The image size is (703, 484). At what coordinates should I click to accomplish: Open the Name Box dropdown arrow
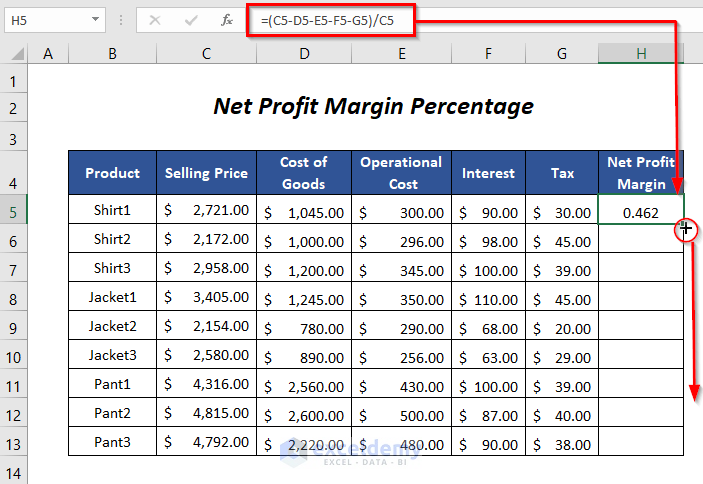[95, 19]
